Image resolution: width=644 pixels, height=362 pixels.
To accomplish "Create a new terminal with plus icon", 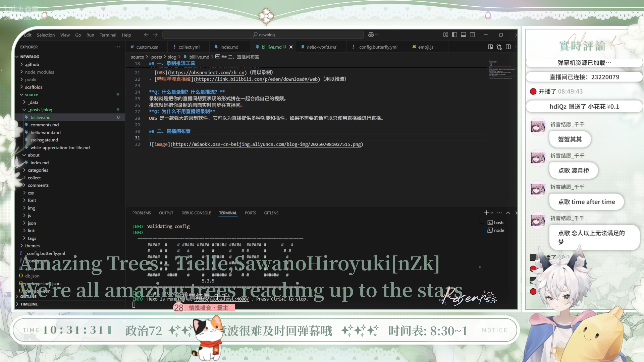I will point(487,213).
